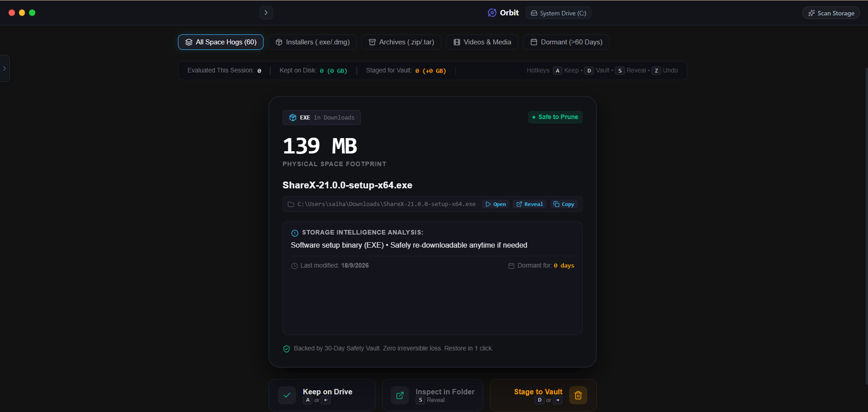868x412 pixels.
Task: Switch to the Installers (.exe/.dmg) tab
Action: (312, 42)
